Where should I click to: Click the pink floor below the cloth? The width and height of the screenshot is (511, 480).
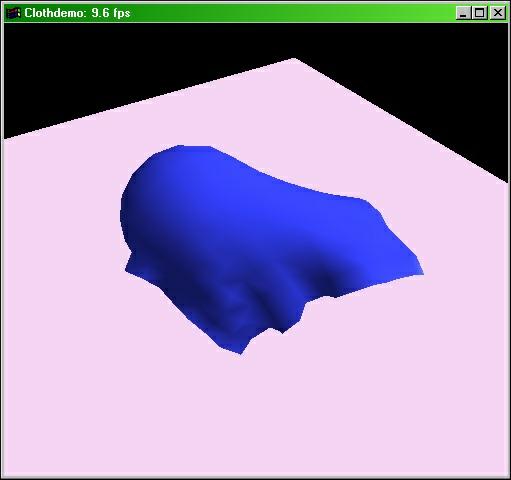[x=253, y=417]
